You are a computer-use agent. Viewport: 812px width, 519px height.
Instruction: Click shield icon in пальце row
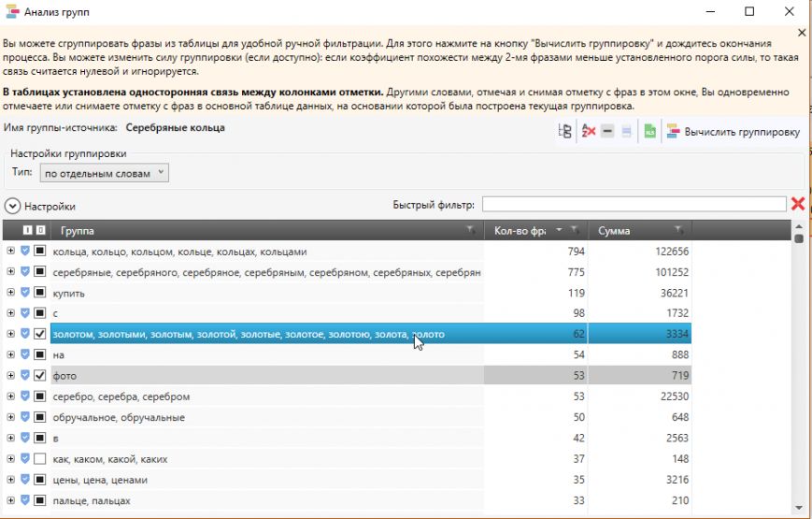(25, 500)
